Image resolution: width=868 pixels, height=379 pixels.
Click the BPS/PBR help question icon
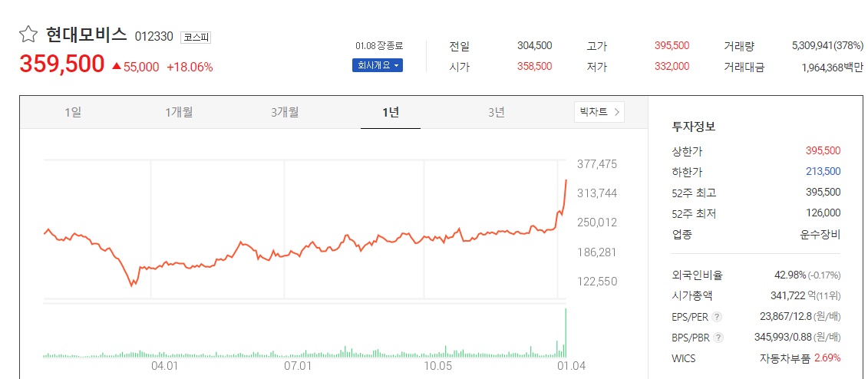coord(718,338)
